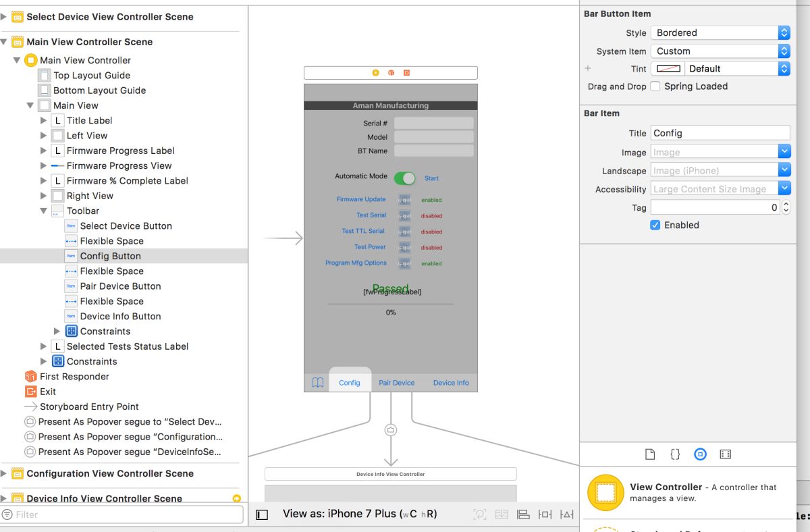Toggle the Automatic Mode switch
The width and height of the screenshot is (810, 532).
pyautogui.click(x=405, y=178)
